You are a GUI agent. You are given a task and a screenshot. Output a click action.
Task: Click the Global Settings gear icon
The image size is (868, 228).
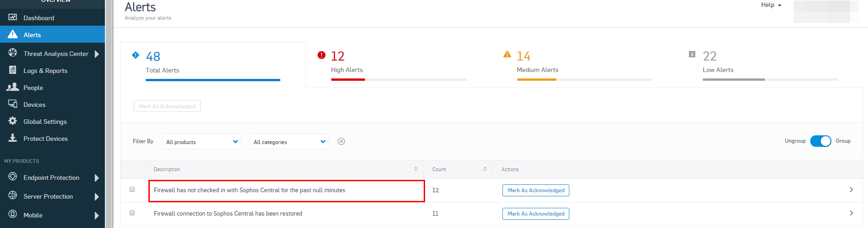[13, 121]
